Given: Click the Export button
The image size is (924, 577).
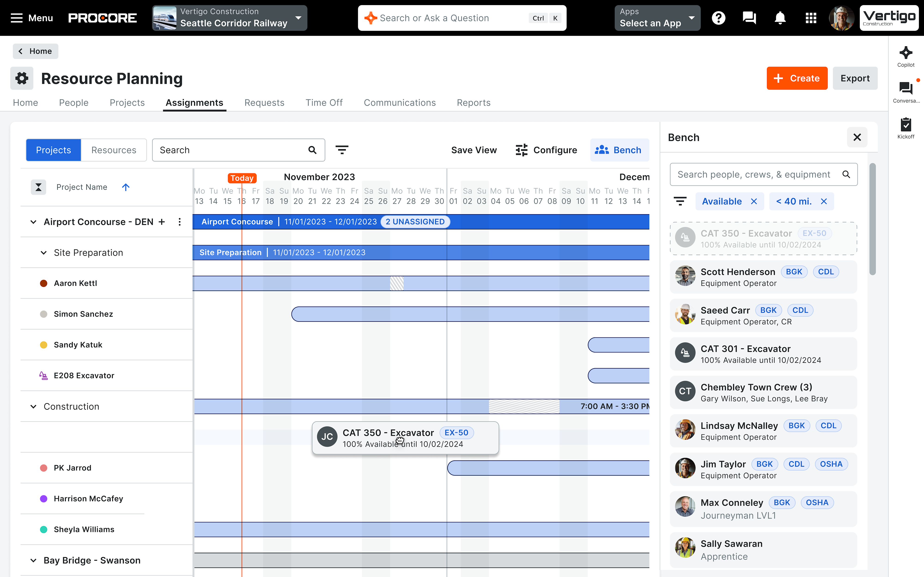Looking at the screenshot, I should click(x=855, y=78).
